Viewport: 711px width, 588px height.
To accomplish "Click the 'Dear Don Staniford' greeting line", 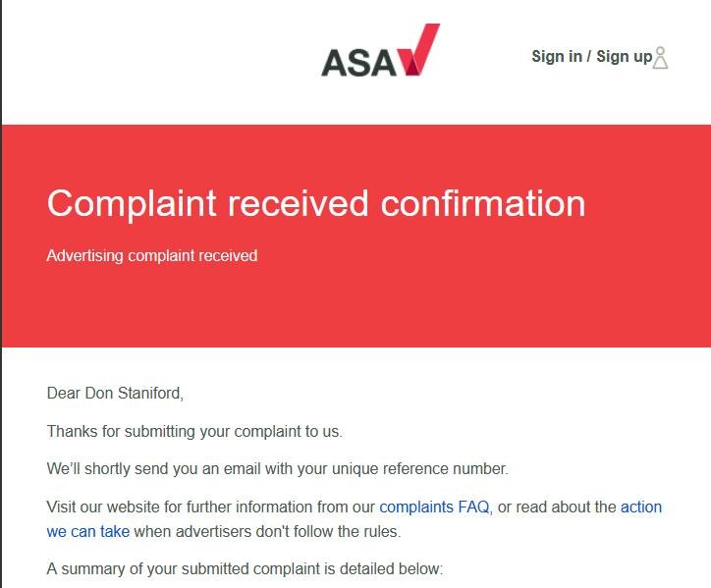I will click(115, 394).
